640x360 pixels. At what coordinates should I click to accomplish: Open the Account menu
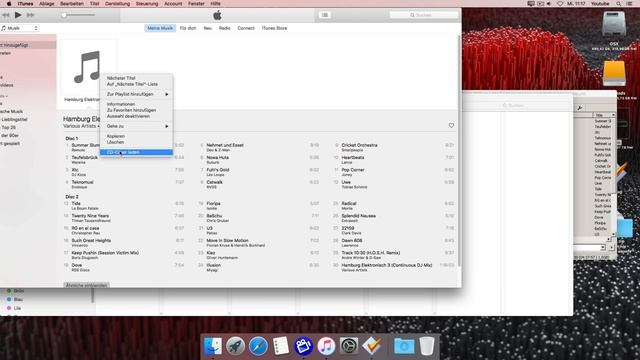click(173, 4)
